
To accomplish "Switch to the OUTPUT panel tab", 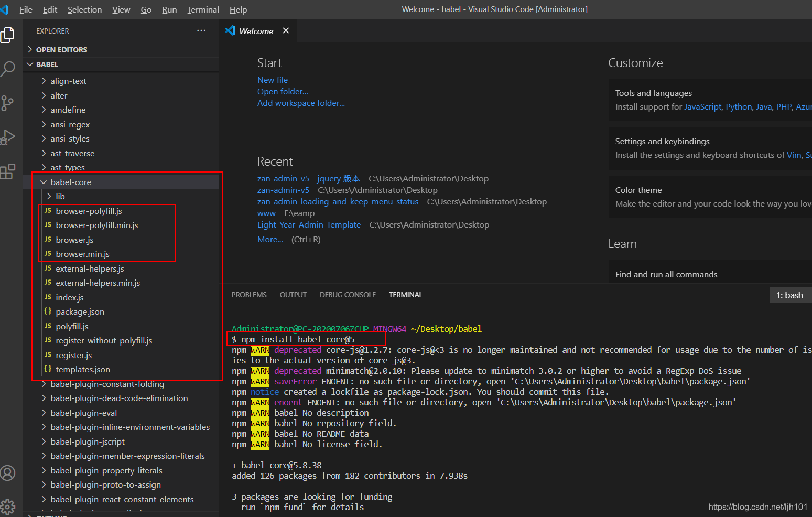I will [293, 295].
